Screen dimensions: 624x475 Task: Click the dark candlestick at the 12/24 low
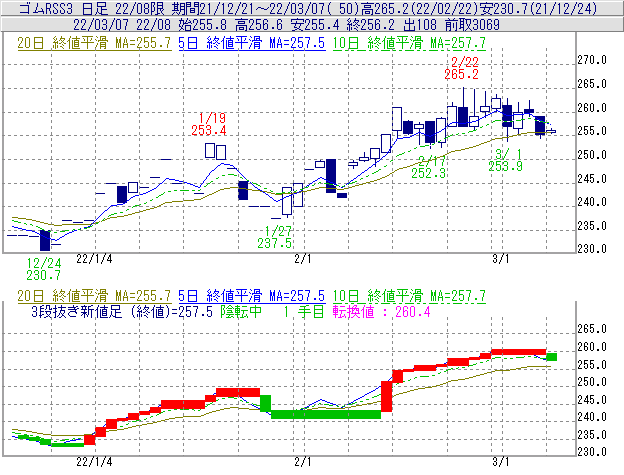tap(45, 241)
